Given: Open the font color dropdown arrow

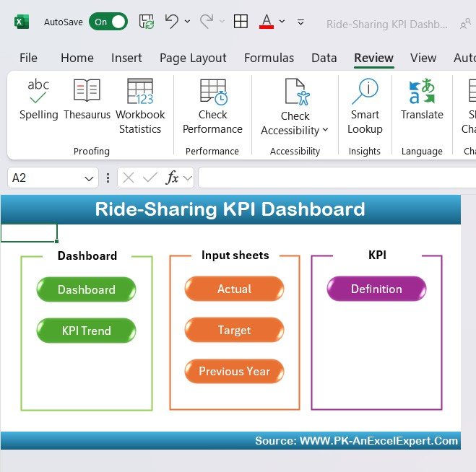Looking at the screenshot, I should (282, 22).
